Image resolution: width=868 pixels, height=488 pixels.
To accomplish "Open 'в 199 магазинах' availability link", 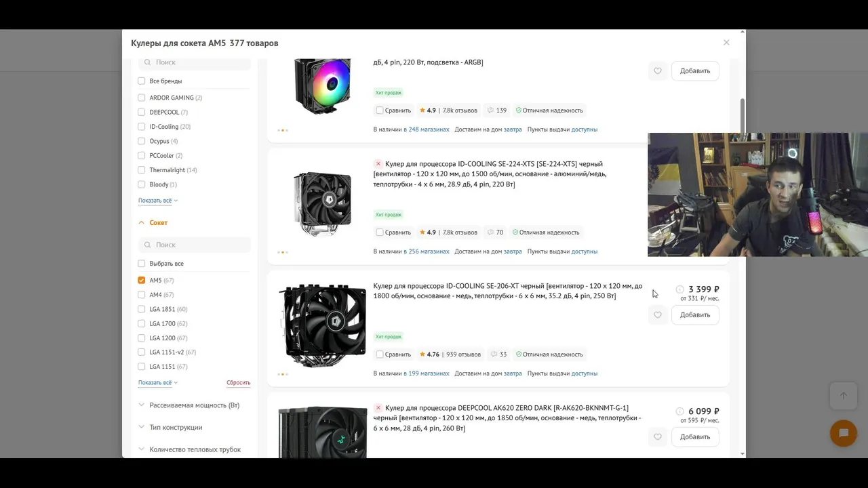I will [427, 373].
